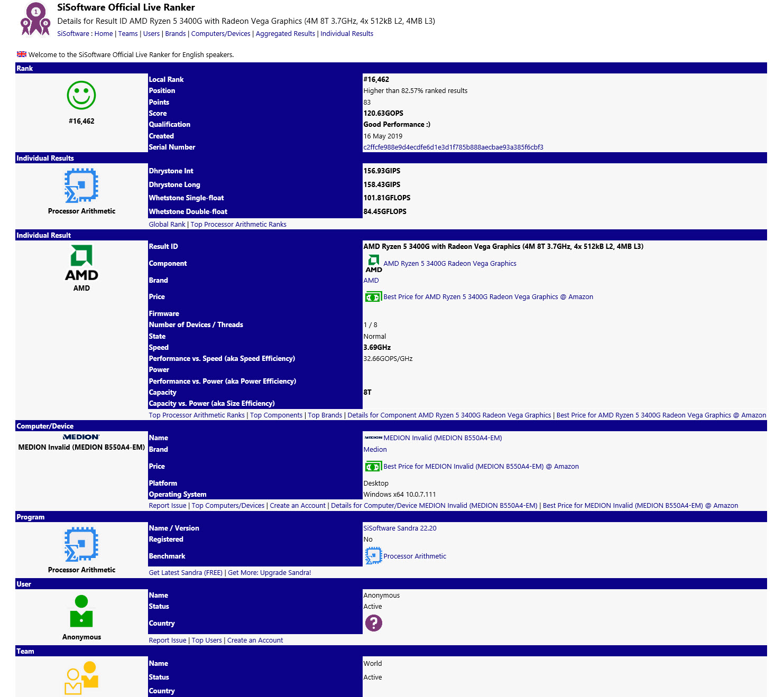Open AMD Ryzen 5 3400G Component link
Image resolution: width=784 pixels, height=697 pixels.
tap(450, 264)
